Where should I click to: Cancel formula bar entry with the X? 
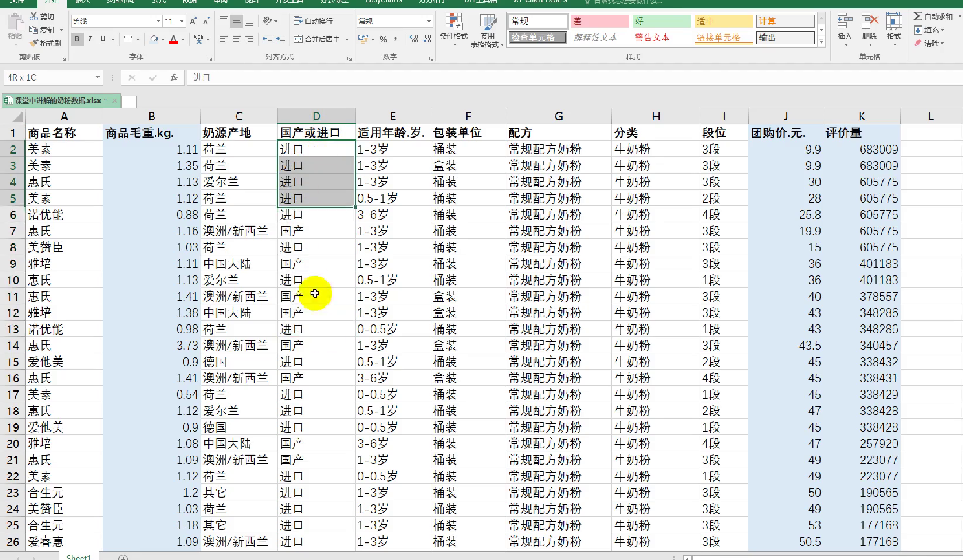pos(132,77)
